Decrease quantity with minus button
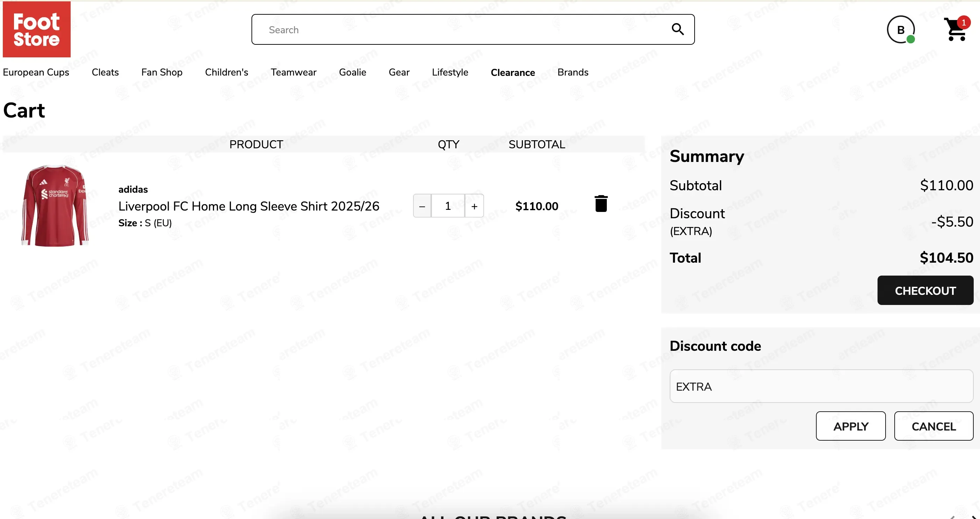The image size is (980, 519). click(422, 206)
